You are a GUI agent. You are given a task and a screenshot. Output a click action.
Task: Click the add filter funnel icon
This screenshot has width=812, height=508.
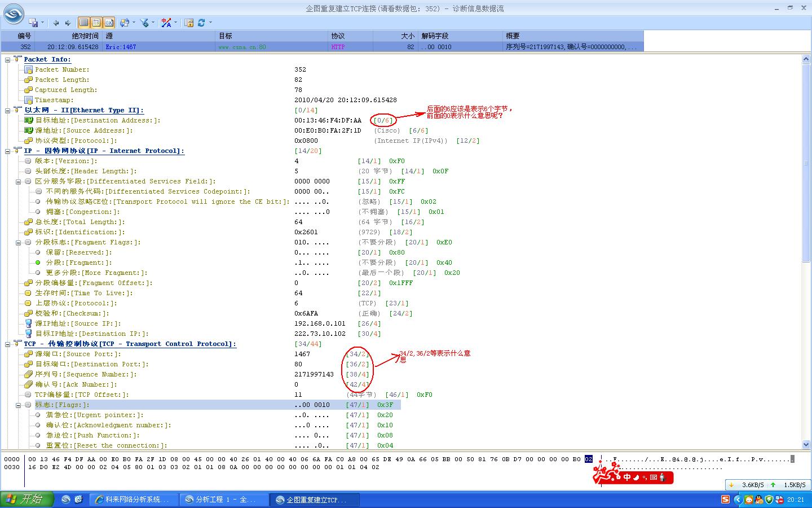[144, 23]
